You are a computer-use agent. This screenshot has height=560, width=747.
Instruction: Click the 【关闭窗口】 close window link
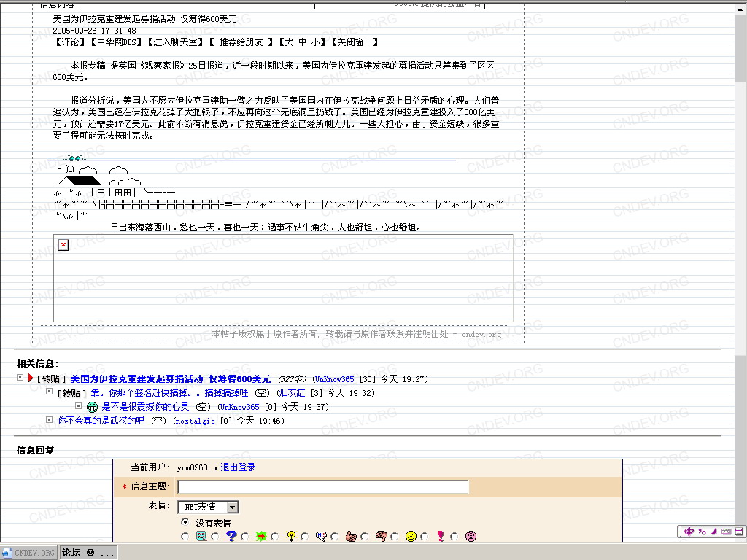point(355,42)
